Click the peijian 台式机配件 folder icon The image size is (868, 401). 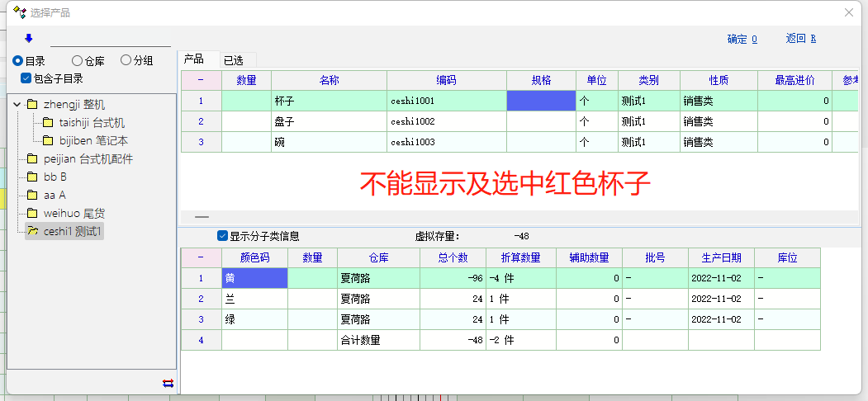pos(33,159)
